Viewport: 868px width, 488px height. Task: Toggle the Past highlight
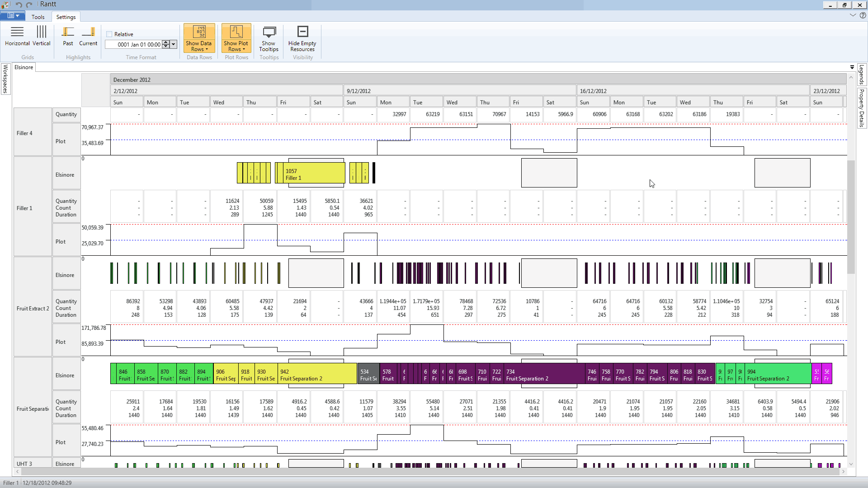tap(68, 36)
